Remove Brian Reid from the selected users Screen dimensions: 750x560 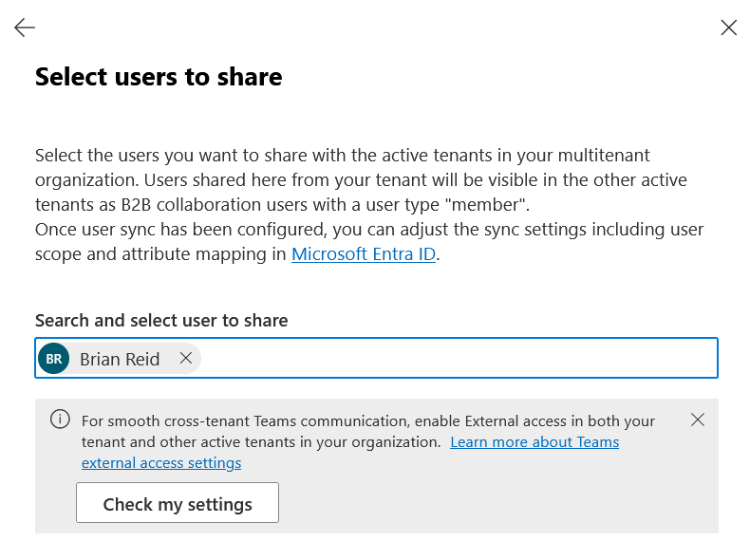186,358
